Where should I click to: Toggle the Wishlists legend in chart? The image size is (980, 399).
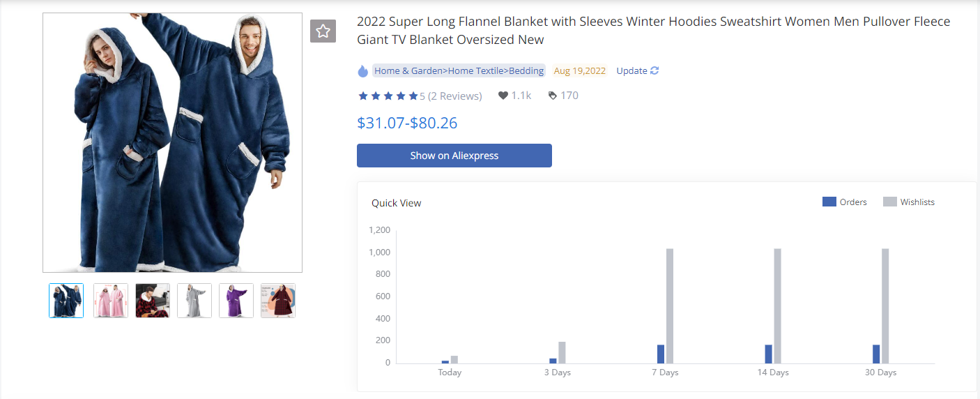[909, 202]
